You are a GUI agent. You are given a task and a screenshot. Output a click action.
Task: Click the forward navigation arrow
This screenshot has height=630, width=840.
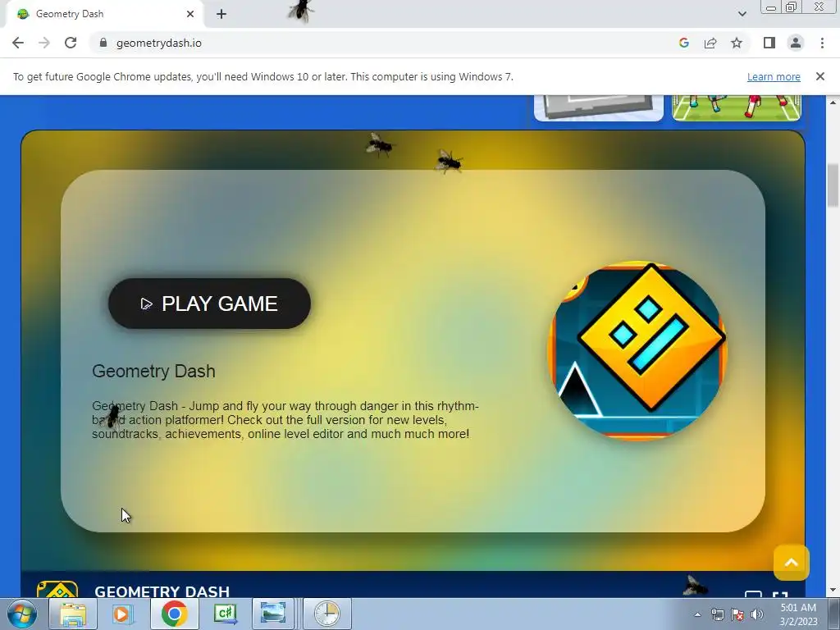[x=44, y=43]
